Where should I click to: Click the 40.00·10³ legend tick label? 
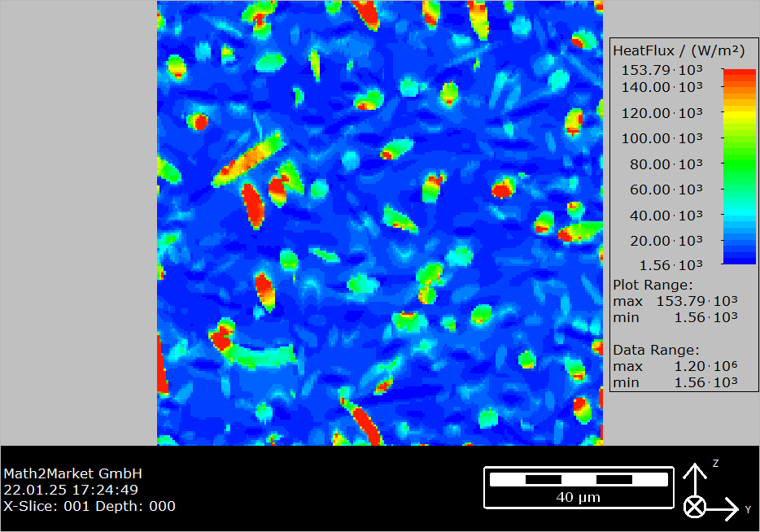coord(666,215)
